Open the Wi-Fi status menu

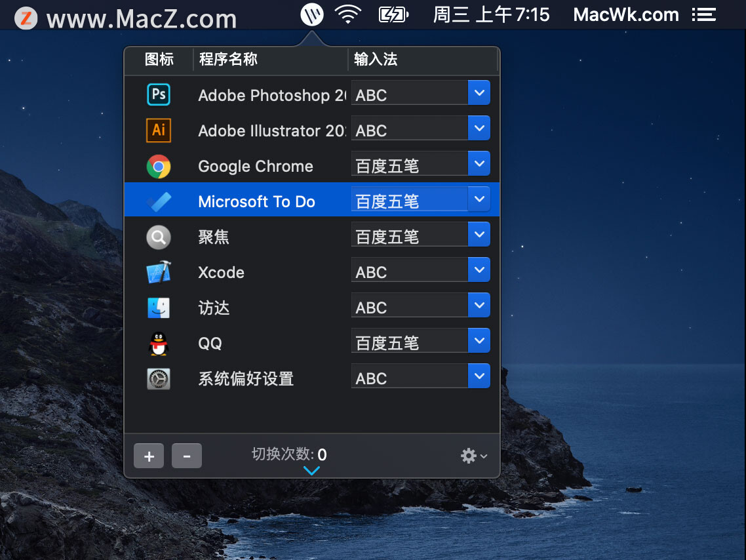(x=348, y=14)
